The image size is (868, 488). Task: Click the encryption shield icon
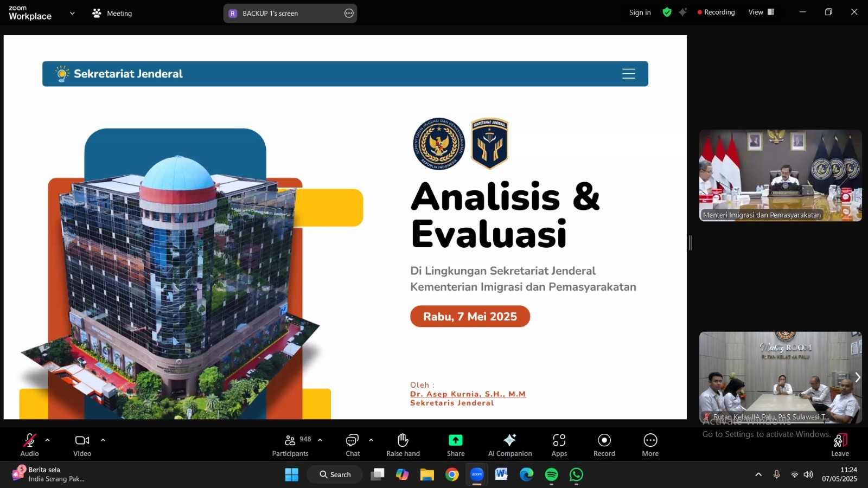click(x=667, y=12)
